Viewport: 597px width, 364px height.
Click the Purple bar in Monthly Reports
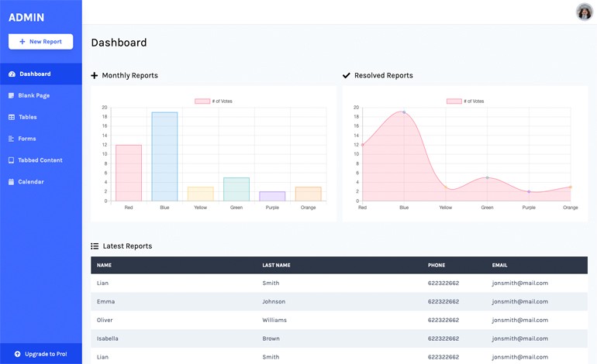point(272,196)
